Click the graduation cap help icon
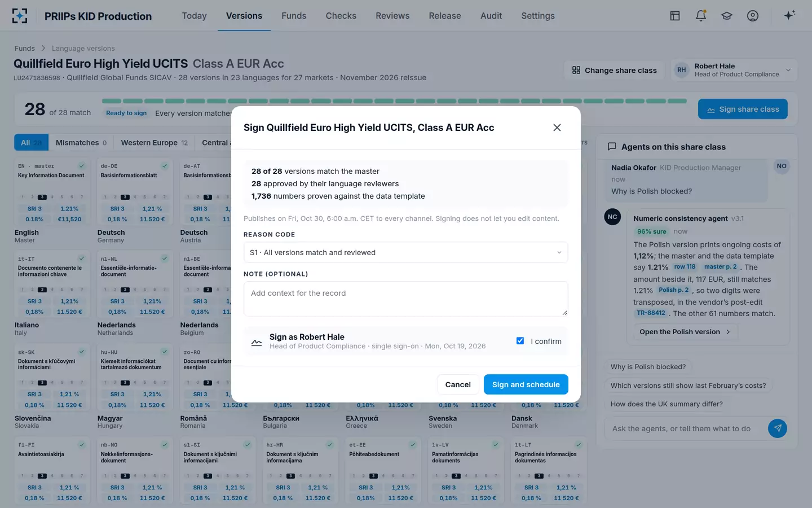 [x=727, y=16]
